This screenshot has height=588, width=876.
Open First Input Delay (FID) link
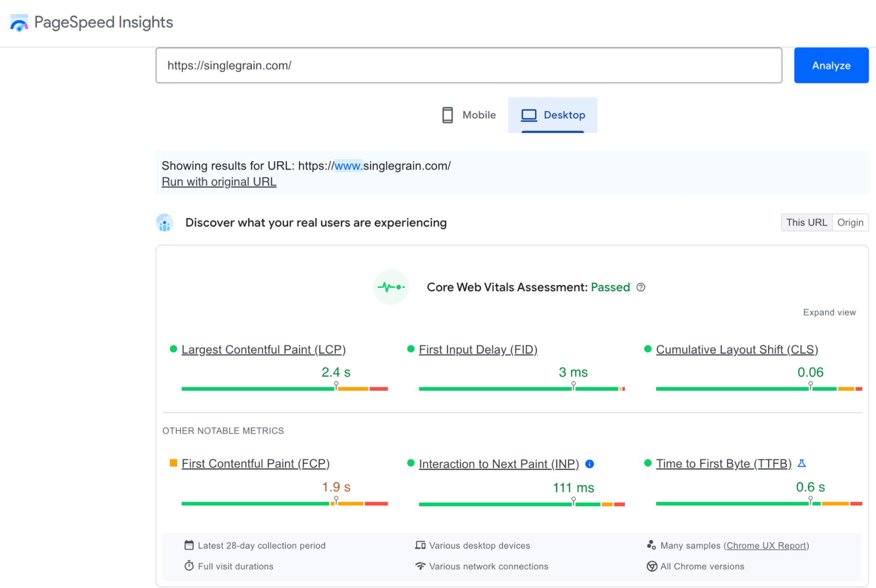[478, 350]
